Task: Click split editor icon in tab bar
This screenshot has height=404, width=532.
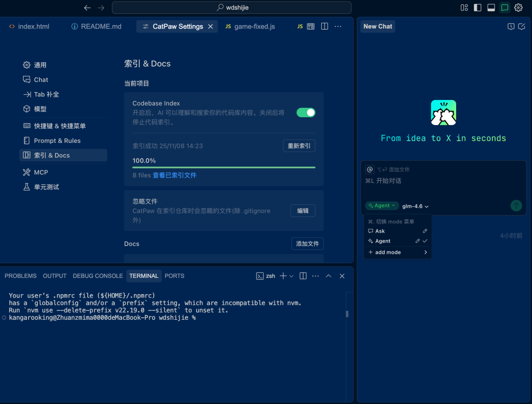Action: (x=324, y=27)
